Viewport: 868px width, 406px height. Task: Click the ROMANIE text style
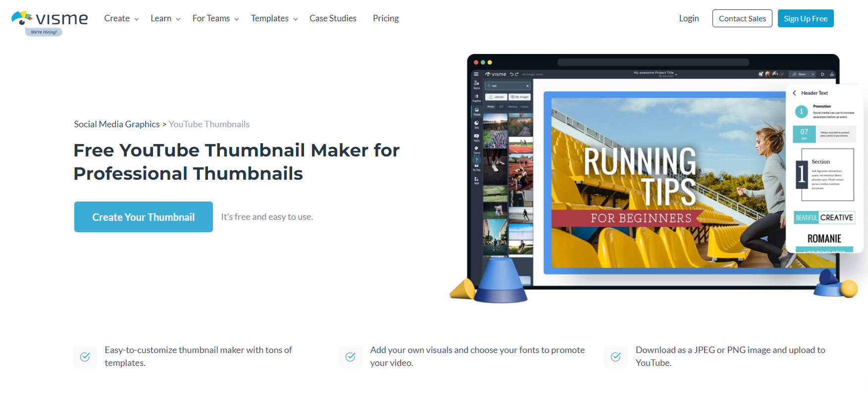(824, 239)
